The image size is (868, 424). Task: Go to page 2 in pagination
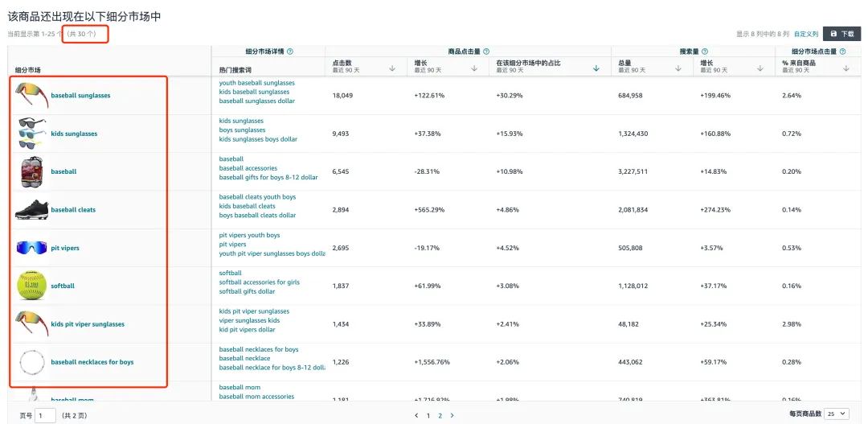(440, 415)
